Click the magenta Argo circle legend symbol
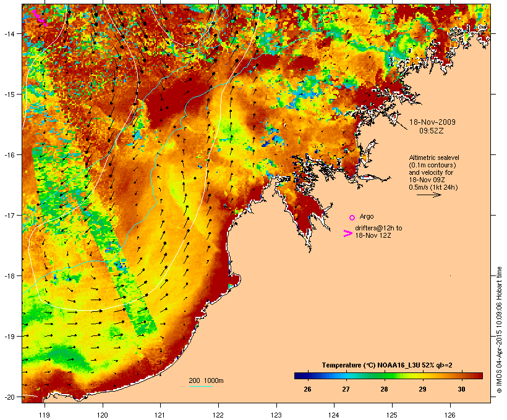507x420 pixels. pos(352,218)
